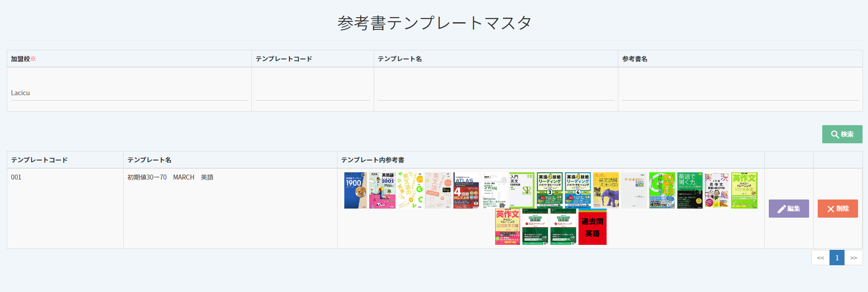This screenshot has width=868, height=292.
Task: Select the ATLAS 4技能 grammar book cover
Action: pos(466,190)
